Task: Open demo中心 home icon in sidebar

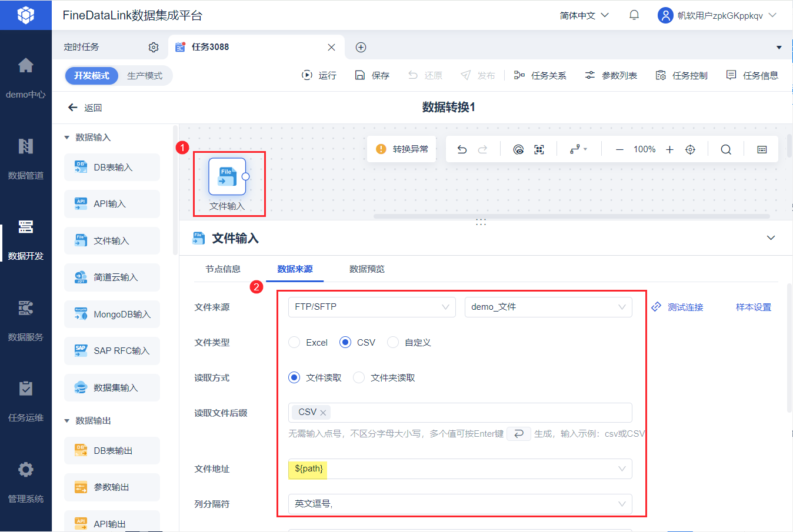Action: click(x=26, y=65)
